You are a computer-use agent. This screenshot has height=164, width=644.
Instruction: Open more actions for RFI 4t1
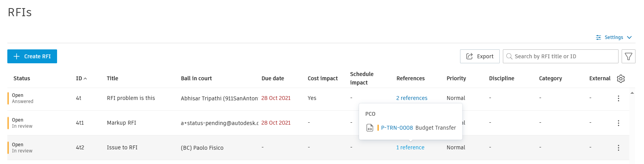(x=618, y=123)
